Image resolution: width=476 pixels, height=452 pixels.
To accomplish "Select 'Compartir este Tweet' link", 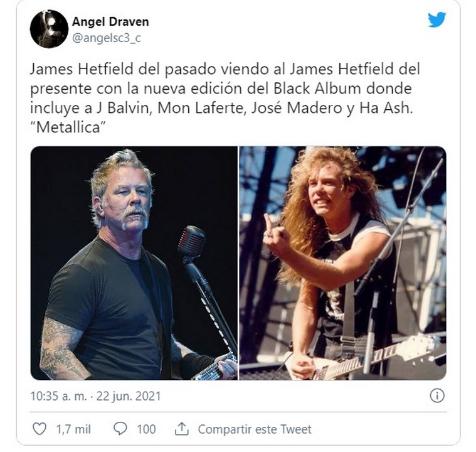I will tap(255, 429).
